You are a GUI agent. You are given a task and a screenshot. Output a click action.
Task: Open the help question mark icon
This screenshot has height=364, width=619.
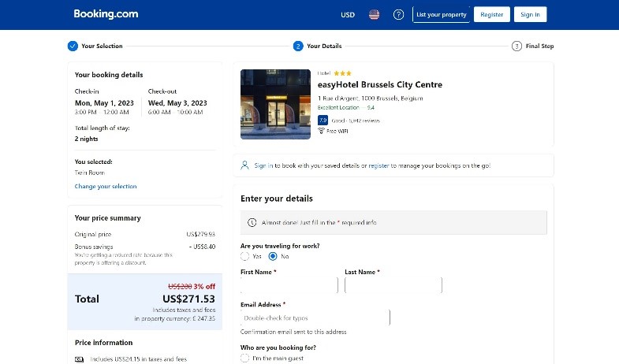(398, 14)
